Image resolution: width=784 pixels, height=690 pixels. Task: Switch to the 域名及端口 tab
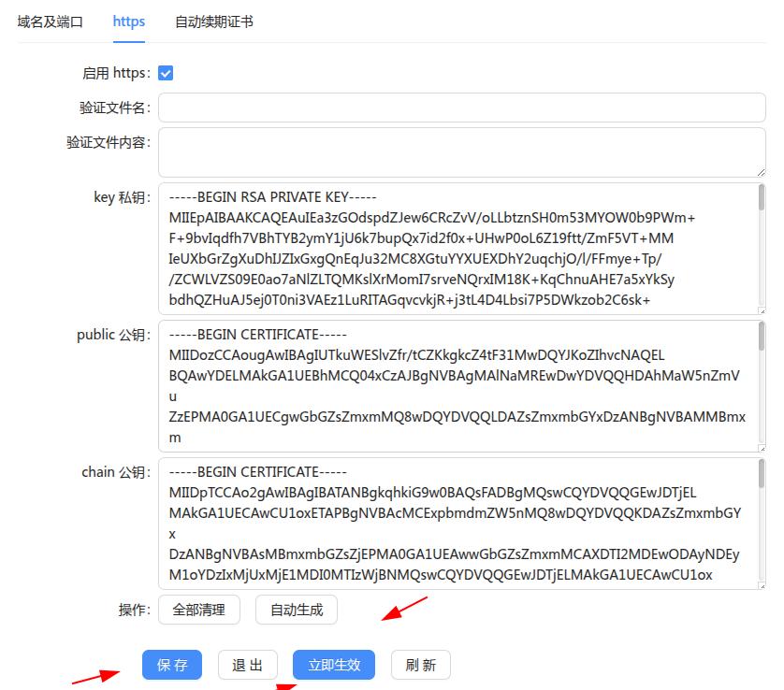[50, 22]
